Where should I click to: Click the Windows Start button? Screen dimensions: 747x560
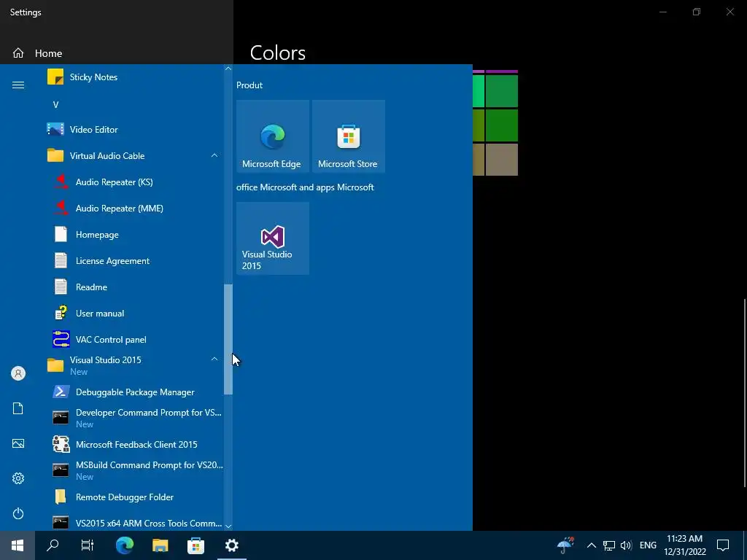pos(18,545)
